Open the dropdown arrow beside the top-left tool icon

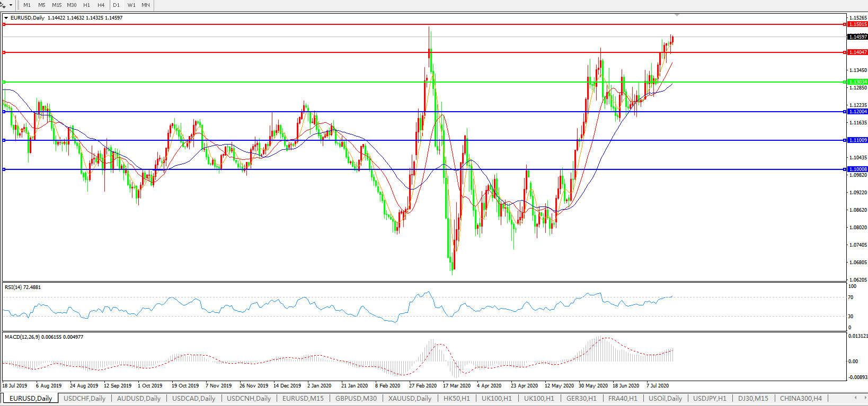pyautogui.click(x=11, y=5)
